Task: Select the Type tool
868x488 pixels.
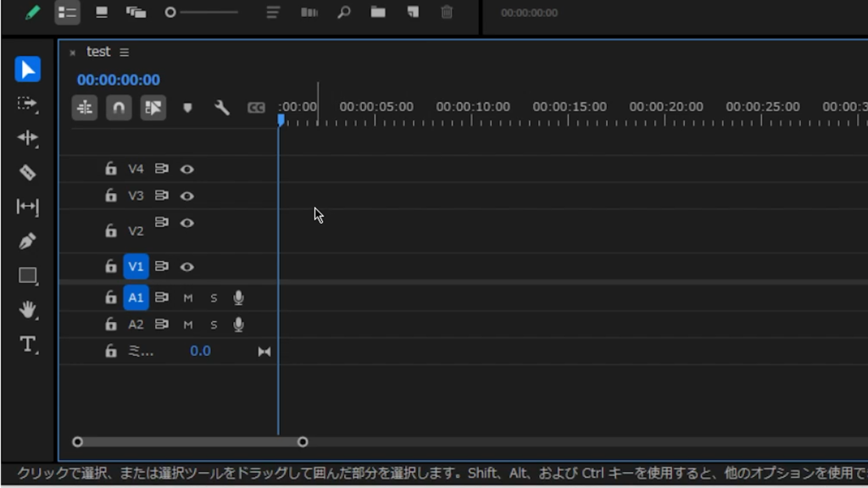Action: click(28, 344)
